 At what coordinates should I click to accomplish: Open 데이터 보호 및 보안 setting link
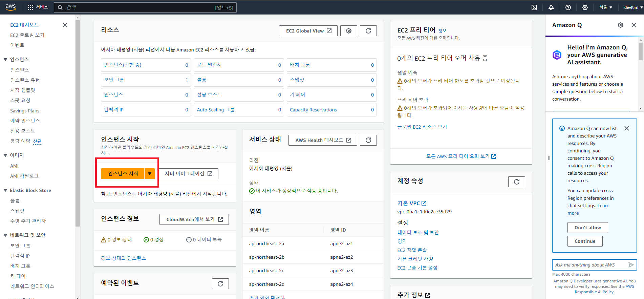click(x=418, y=233)
